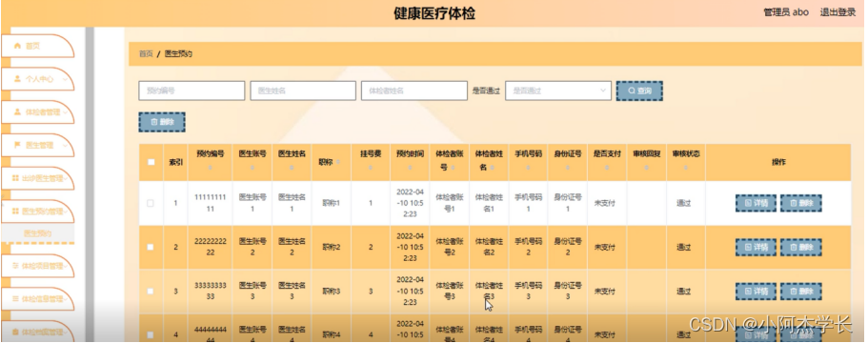This screenshot has height=343, width=868.
Task: Select the 医生预约 submenu item
Action: tap(38, 233)
